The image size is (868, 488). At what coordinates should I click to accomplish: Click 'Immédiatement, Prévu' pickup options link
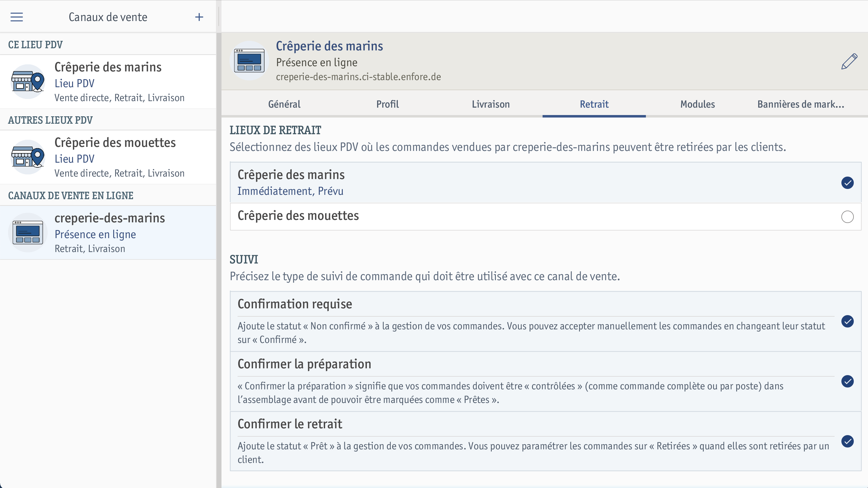[290, 191]
